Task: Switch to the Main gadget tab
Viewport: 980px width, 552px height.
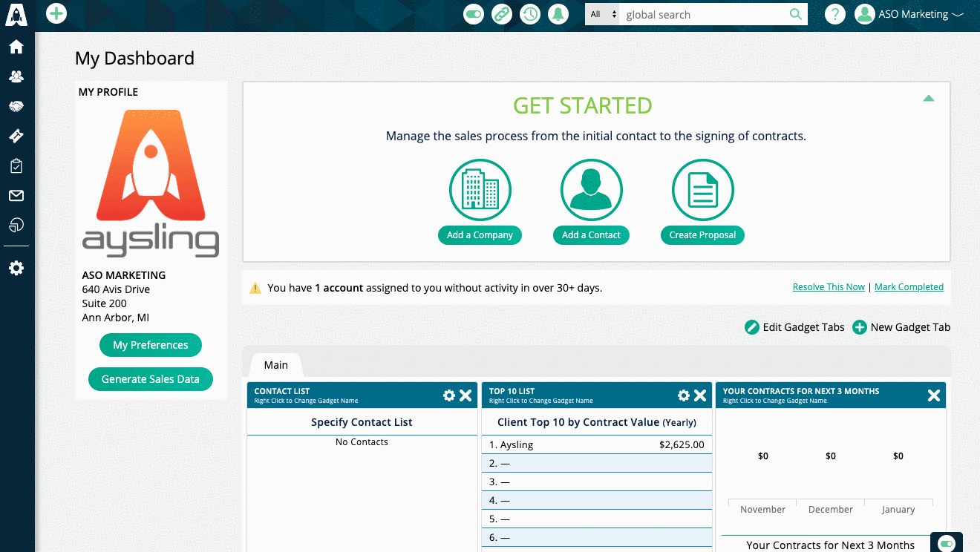Action: pyautogui.click(x=276, y=364)
